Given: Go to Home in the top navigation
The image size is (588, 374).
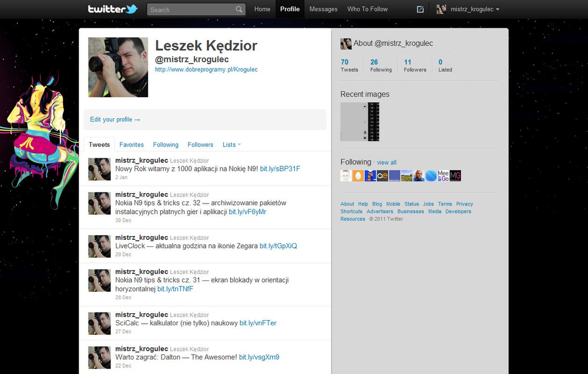Looking at the screenshot, I should [262, 9].
